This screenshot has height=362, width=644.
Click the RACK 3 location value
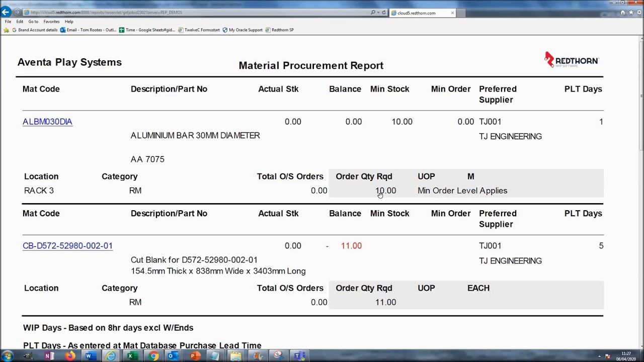click(39, 191)
